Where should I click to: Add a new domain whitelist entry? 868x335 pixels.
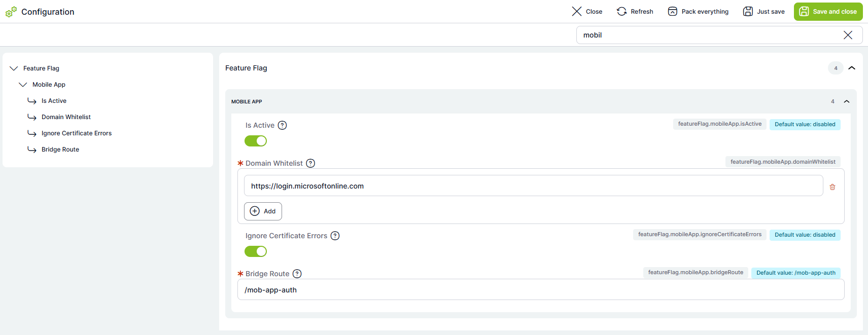coord(263,211)
